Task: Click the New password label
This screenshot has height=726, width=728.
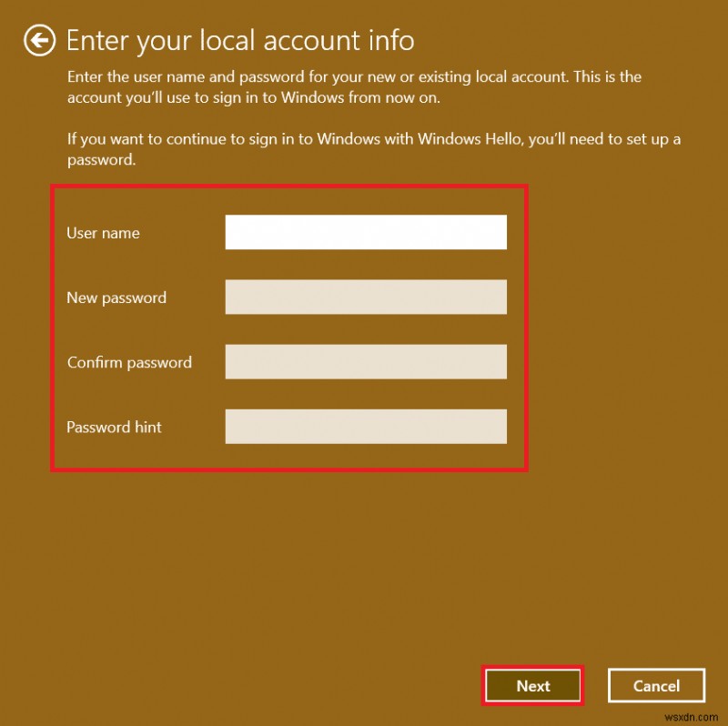Action: coord(116,297)
